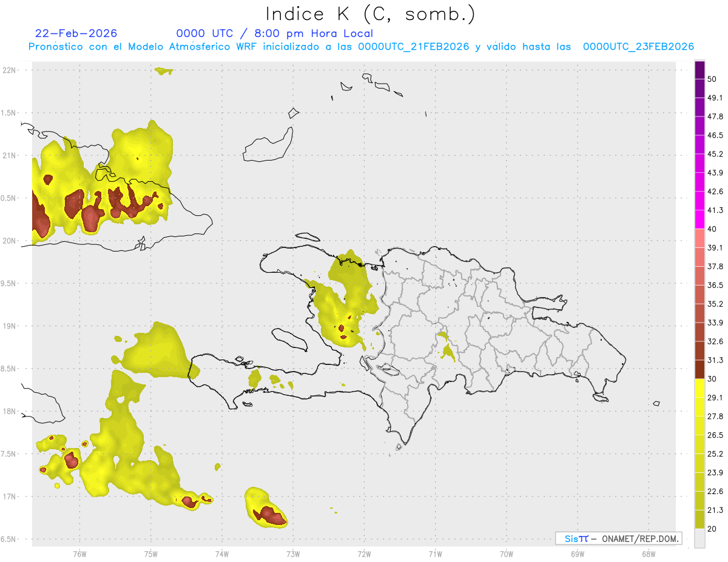Click the 'Pronóstico con el Modelo Atmósferico WRF' line
Screen dimensions: 728x562
tap(361, 47)
